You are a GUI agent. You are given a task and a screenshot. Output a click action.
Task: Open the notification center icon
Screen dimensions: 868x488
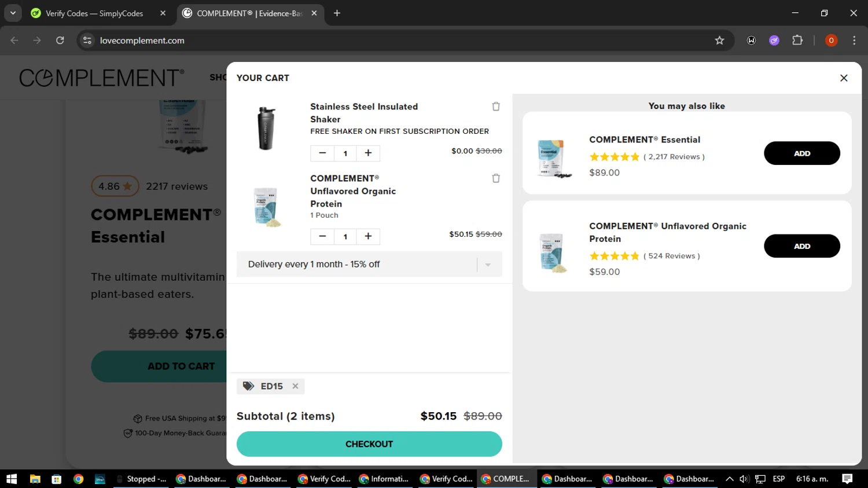click(847, 479)
